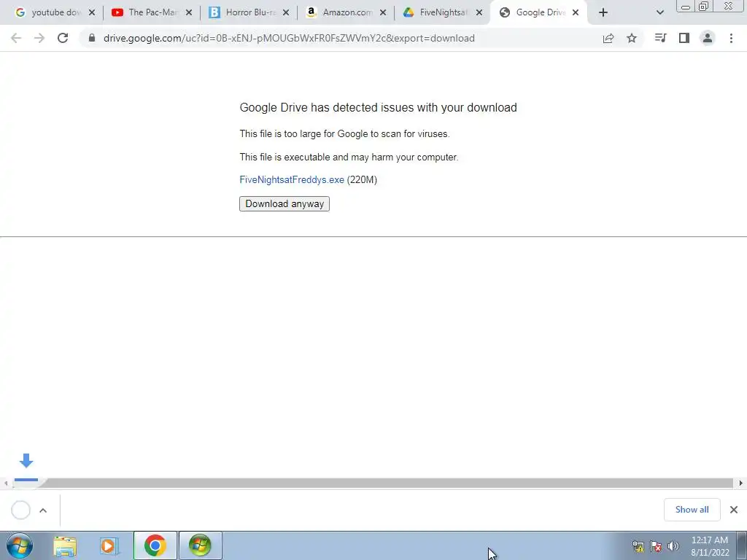This screenshot has width=747, height=560.
Task: Open the profile avatar menu
Action: coord(708,38)
